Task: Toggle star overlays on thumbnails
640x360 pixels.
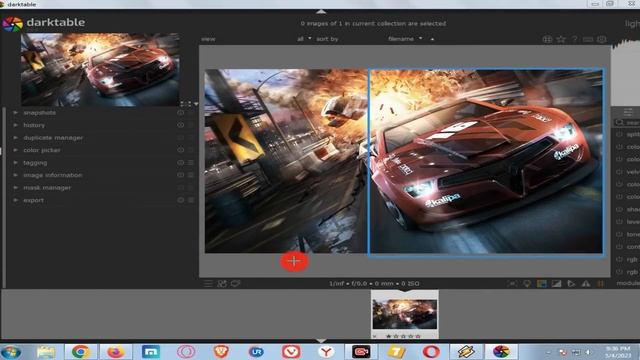Action: (561, 39)
